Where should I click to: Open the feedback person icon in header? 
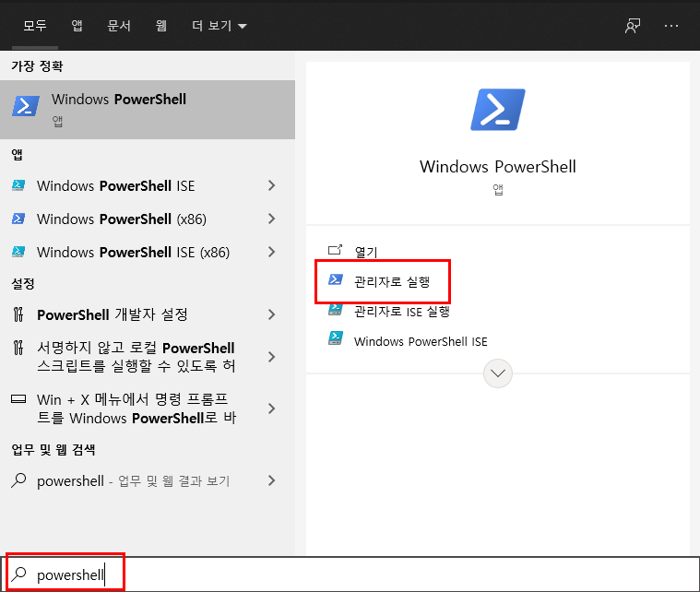[x=633, y=26]
